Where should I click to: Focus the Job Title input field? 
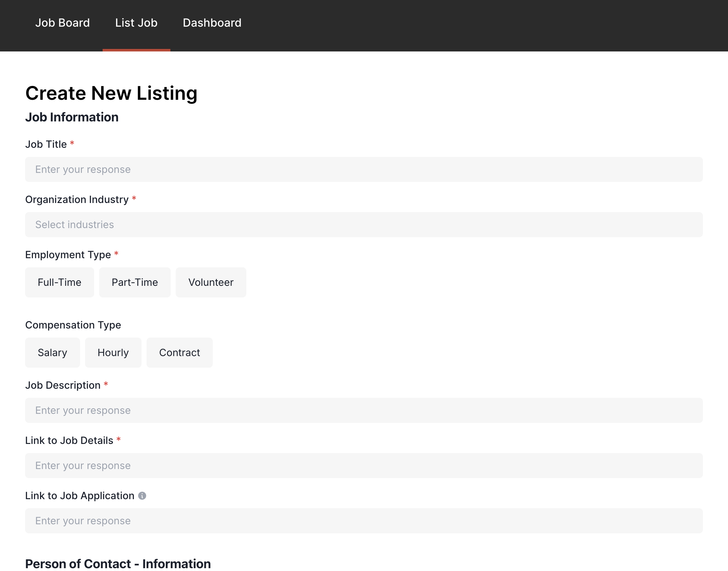(x=364, y=169)
